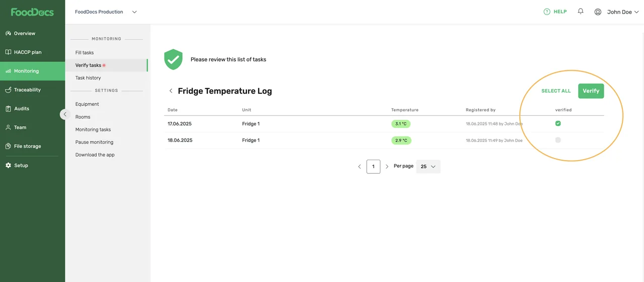Go back using arrow beside Fridge Temperature Log
Image resolution: width=644 pixels, height=282 pixels.
pos(171,91)
